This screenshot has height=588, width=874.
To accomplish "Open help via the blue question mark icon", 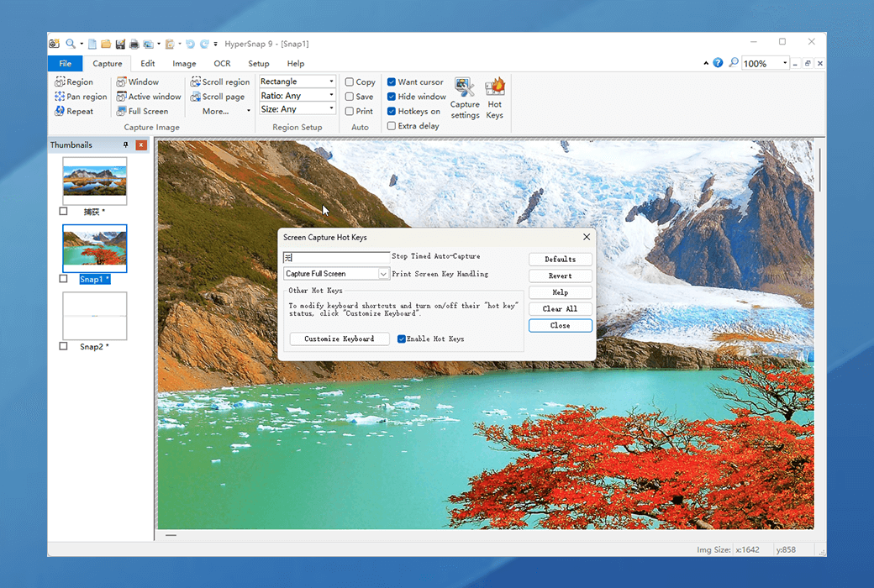I will tap(718, 63).
